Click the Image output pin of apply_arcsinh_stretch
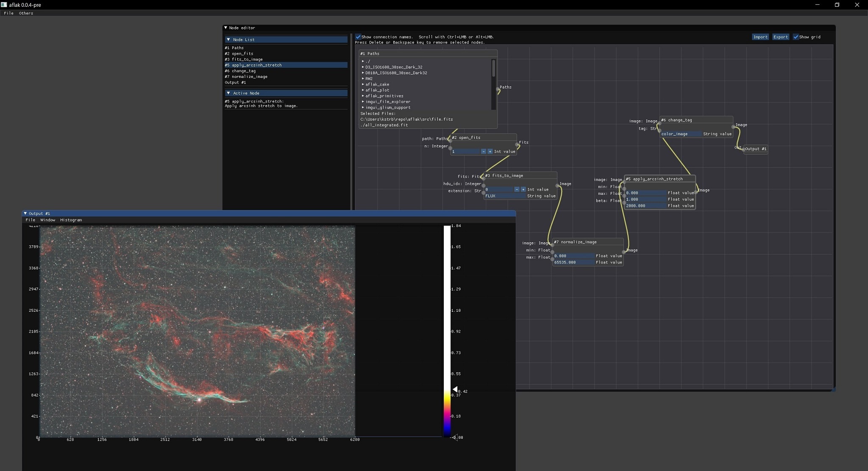 (x=696, y=192)
